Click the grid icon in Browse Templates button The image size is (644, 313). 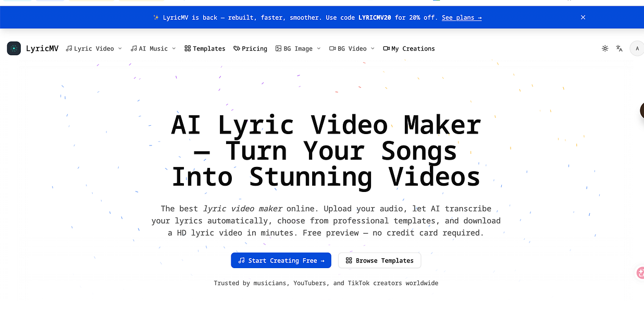pyautogui.click(x=349, y=260)
